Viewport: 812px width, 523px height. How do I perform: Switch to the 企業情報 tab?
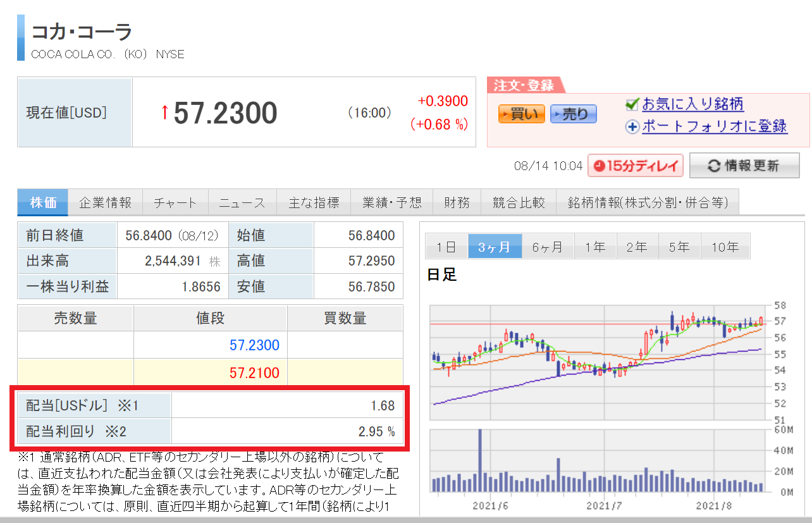point(106,203)
